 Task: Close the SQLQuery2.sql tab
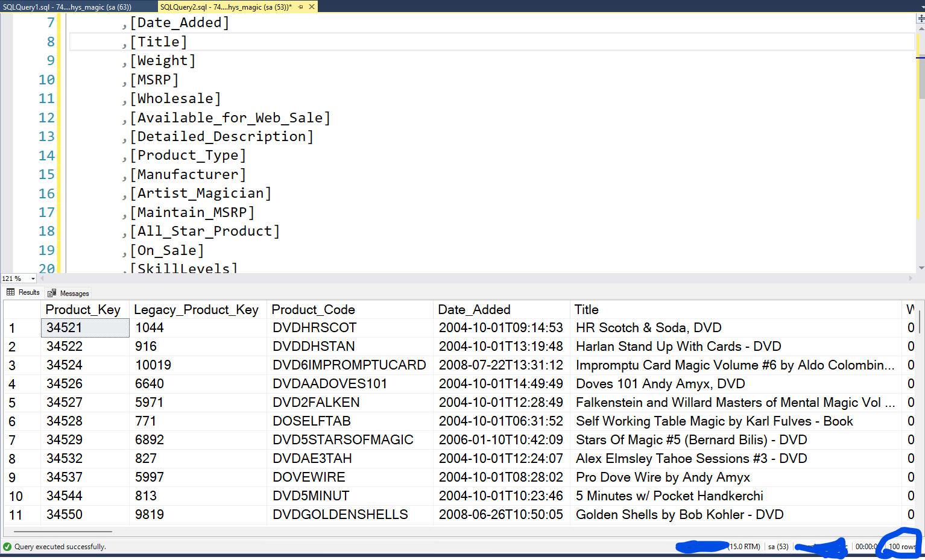[x=312, y=7]
